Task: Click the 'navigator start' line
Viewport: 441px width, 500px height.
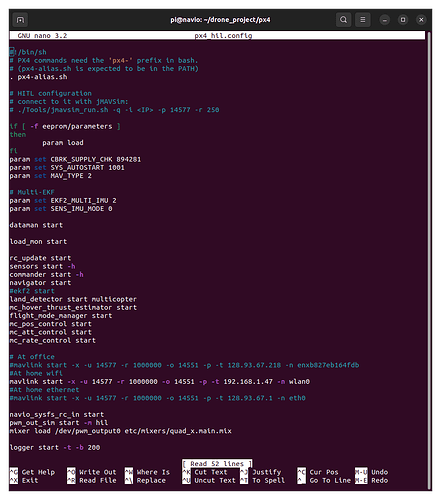Action: tap(40, 283)
